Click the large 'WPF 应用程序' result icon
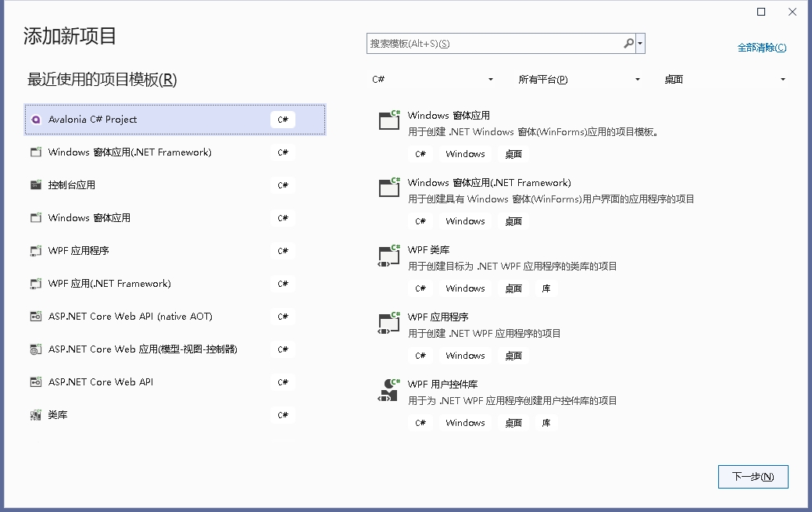The image size is (812, 512). 389,323
